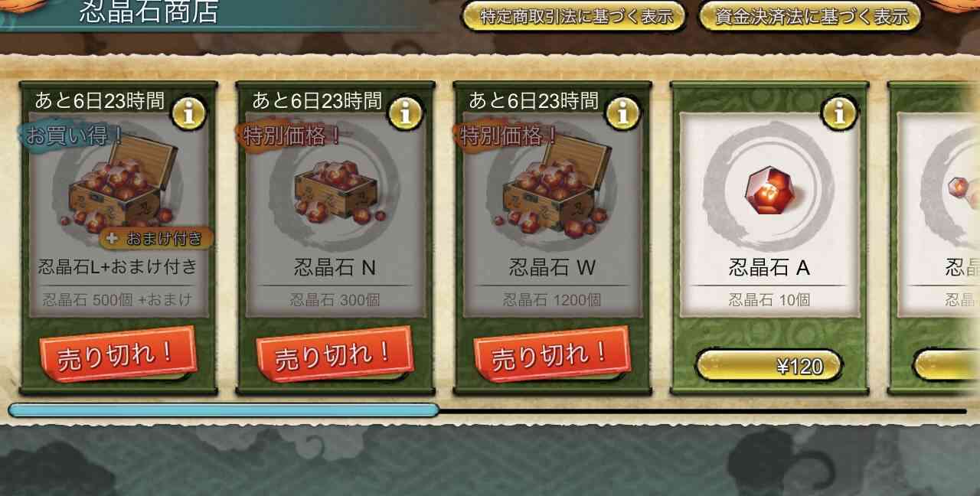Screen dimensions: 980x496
Task: Click 売り切れ！ label on 忍晶石 N
Action: click(x=335, y=354)
